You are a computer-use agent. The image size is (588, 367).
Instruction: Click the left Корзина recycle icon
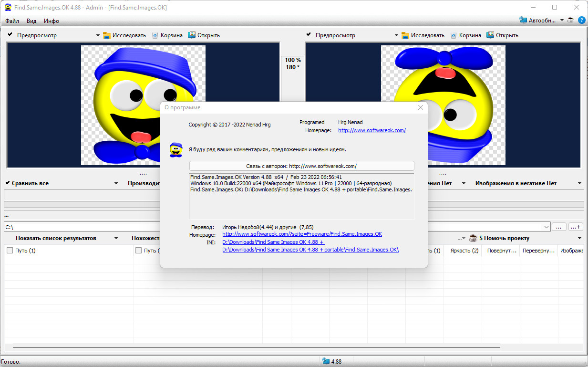[155, 35]
